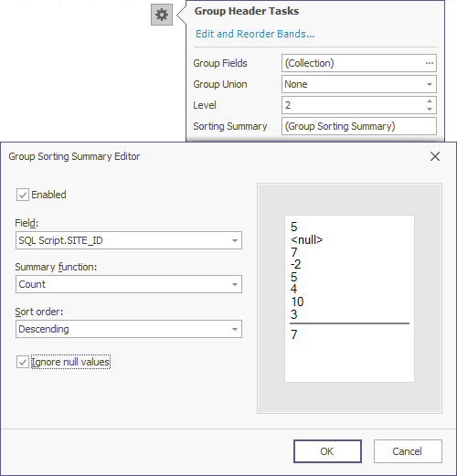Click the summary preview sample box
Viewport: 457px width, 476px height.
click(x=349, y=299)
